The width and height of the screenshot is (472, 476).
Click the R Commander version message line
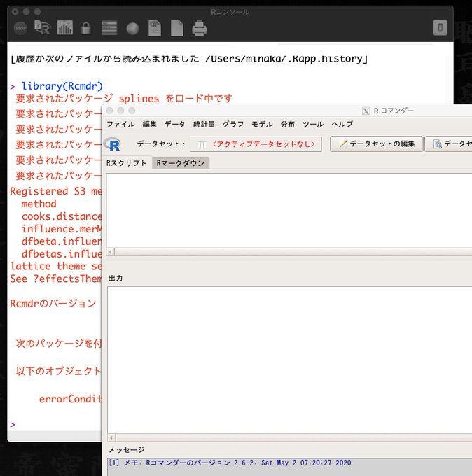(230, 463)
